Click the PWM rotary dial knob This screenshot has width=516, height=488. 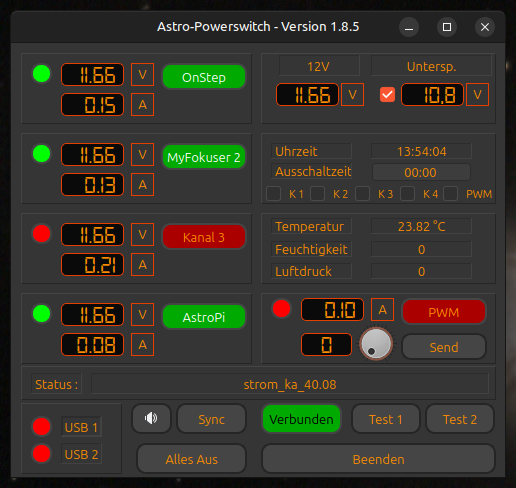(376, 344)
